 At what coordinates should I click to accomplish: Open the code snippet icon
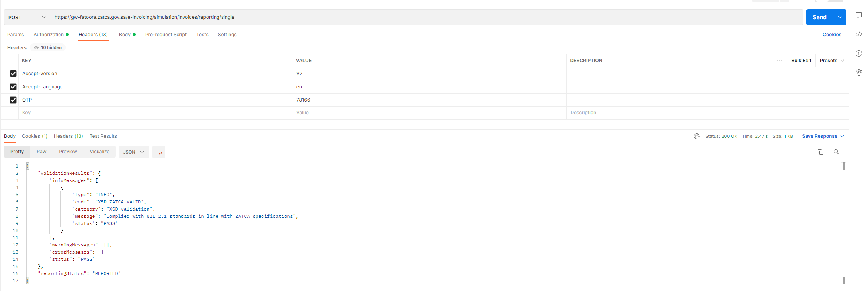pyautogui.click(x=858, y=35)
